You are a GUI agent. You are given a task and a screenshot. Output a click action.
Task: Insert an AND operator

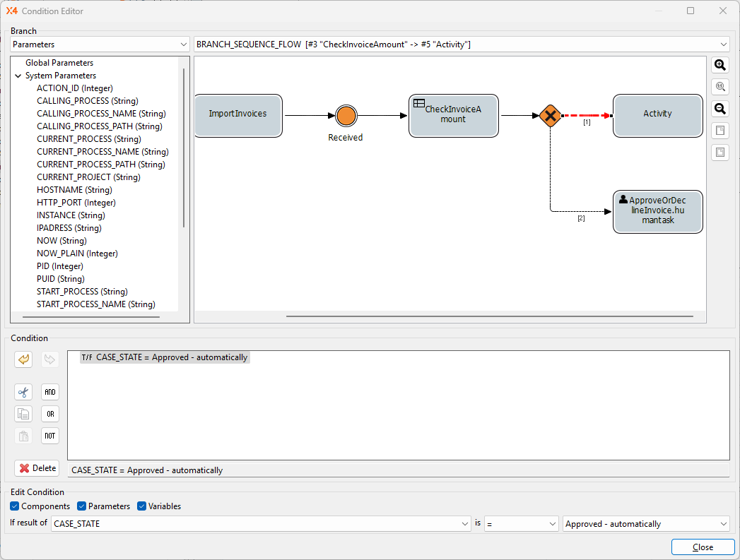click(x=49, y=392)
